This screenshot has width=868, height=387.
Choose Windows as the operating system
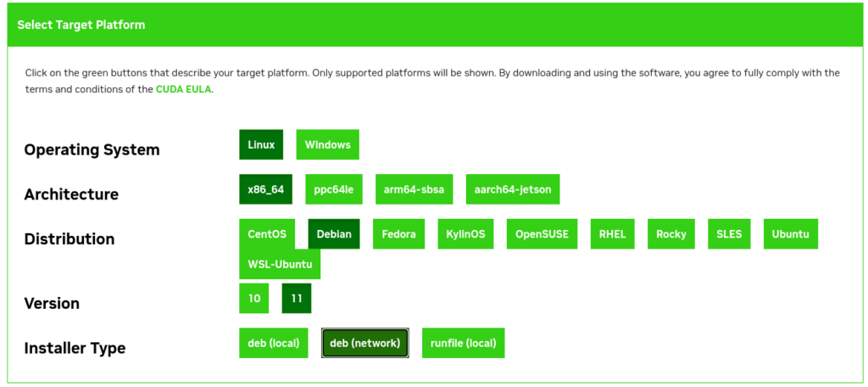tap(328, 145)
